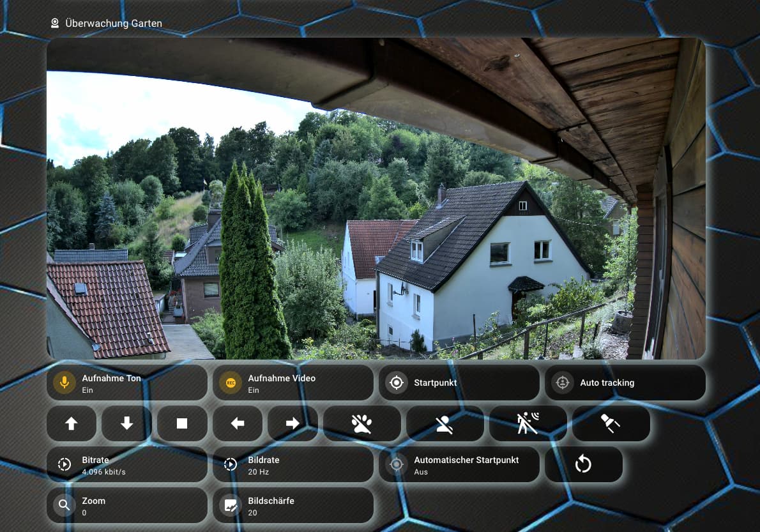Toggle Aufnahme Video recording
The width and height of the screenshot is (760, 532).
pyautogui.click(x=293, y=383)
